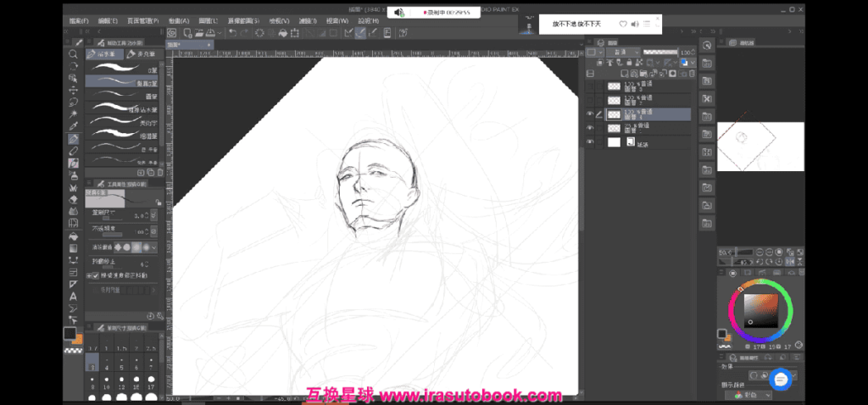Viewport: 868px width, 405px height.
Task: Click the New canvas icon
Action: (x=187, y=33)
